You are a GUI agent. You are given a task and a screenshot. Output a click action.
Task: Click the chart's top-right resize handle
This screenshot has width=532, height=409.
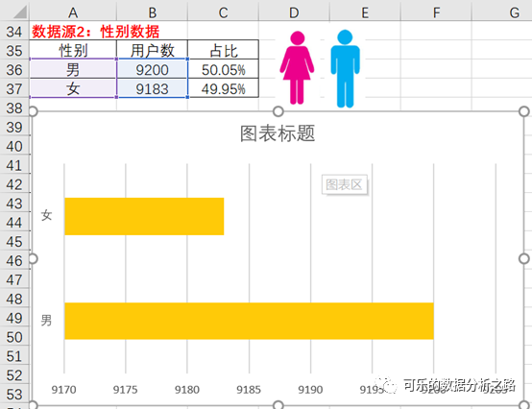[524, 111]
